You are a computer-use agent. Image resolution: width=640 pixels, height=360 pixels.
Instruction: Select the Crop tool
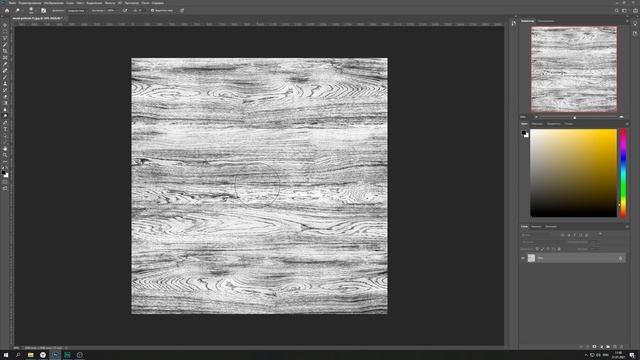click(x=5, y=51)
